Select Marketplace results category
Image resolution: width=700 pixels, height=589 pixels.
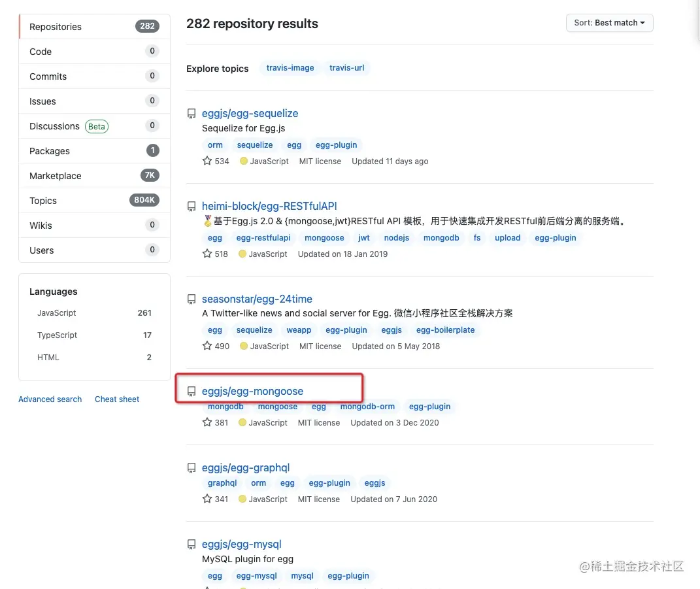pos(95,176)
